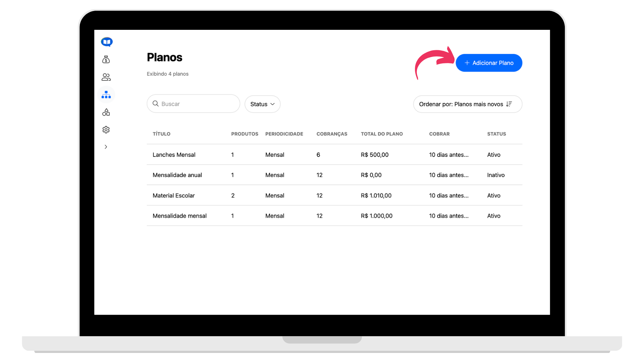
Task: Expand sidebar with the chevron arrow
Action: (x=106, y=147)
